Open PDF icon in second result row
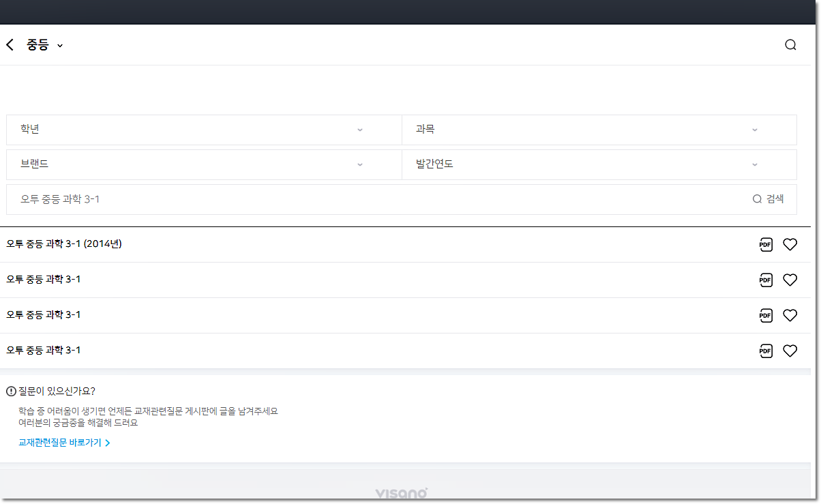 tap(766, 280)
